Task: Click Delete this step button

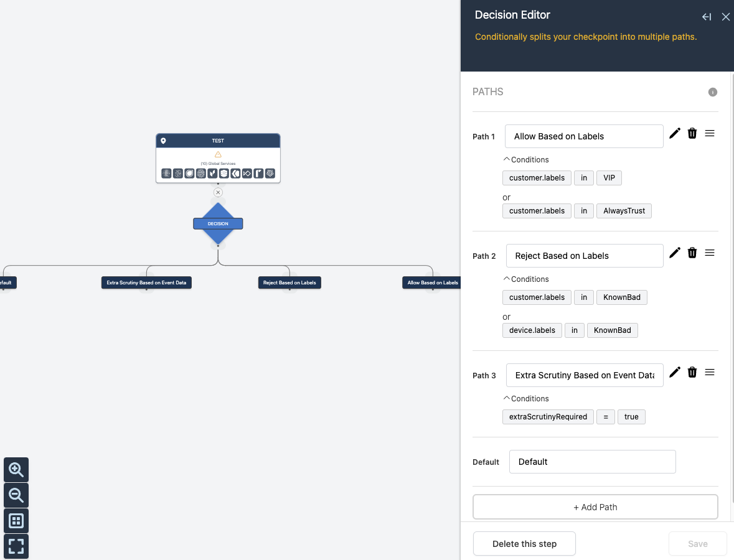Action: click(524, 544)
